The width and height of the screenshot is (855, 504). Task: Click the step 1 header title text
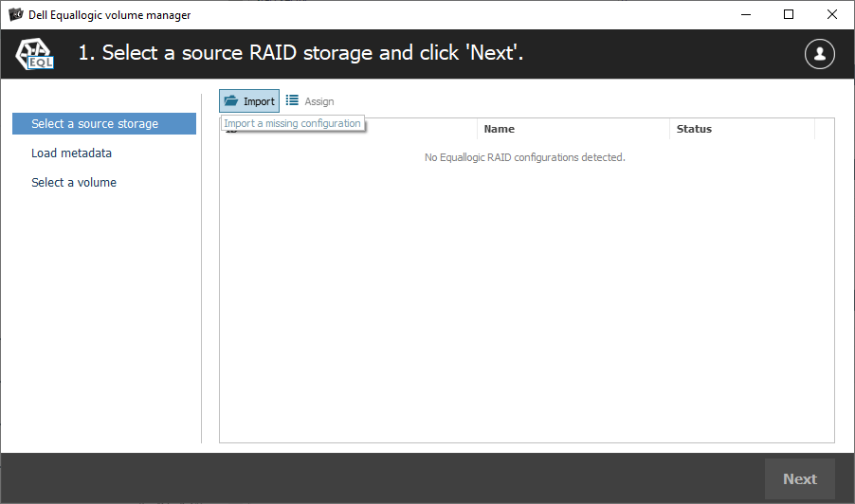click(x=300, y=53)
